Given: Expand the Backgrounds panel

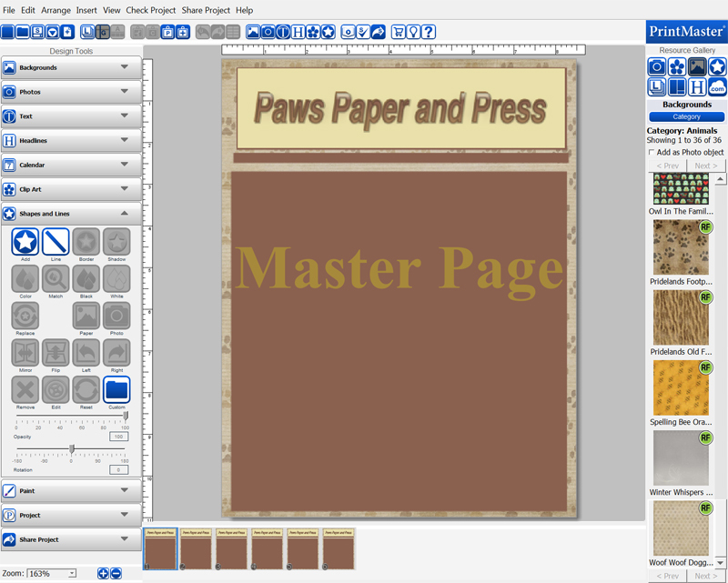Looking at the screenshot, I should [72, 67].
